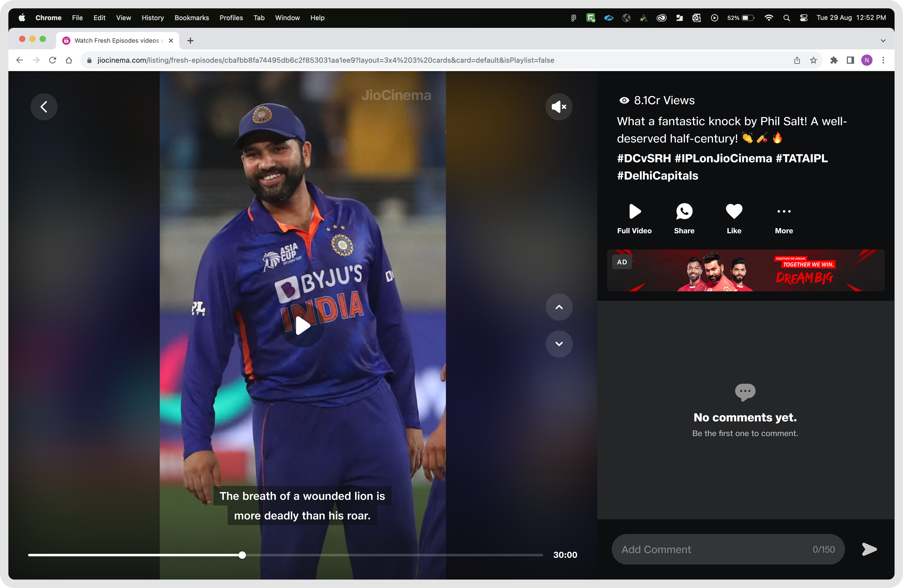Click the browser Back arrow
Screen dimensions: 903x588
(20, 60)
